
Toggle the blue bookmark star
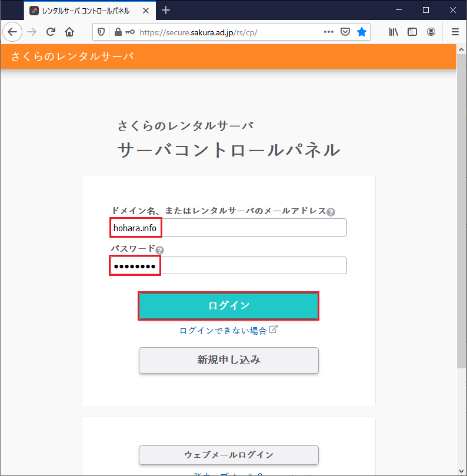[362, 32]
